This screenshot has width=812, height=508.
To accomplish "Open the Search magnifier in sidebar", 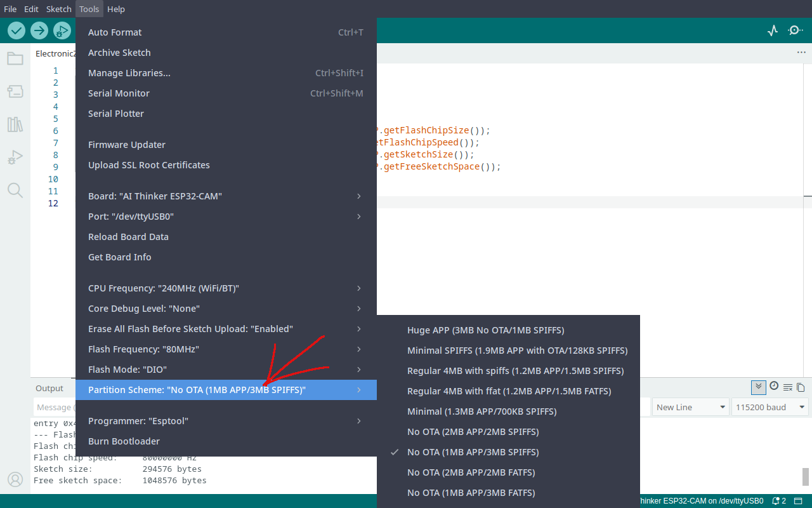I will click(x=15, y=190).
